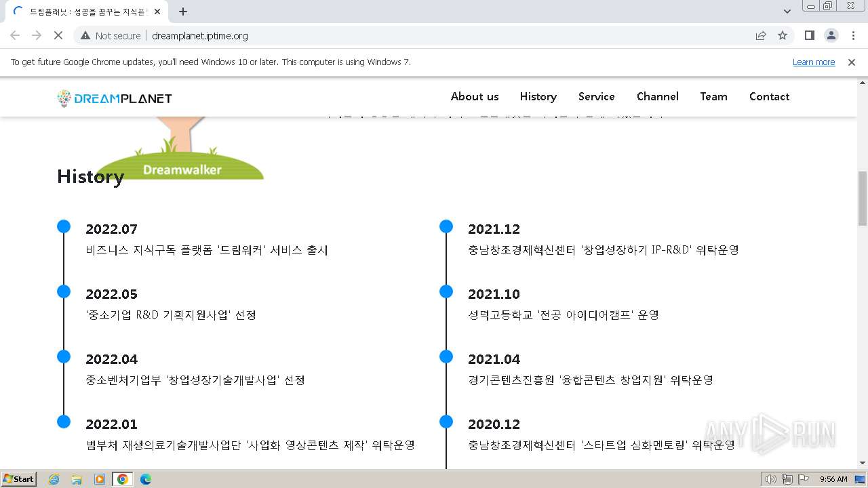Go to History section in nav
This screenshot has height=488, width=868.
click(538, 96)
